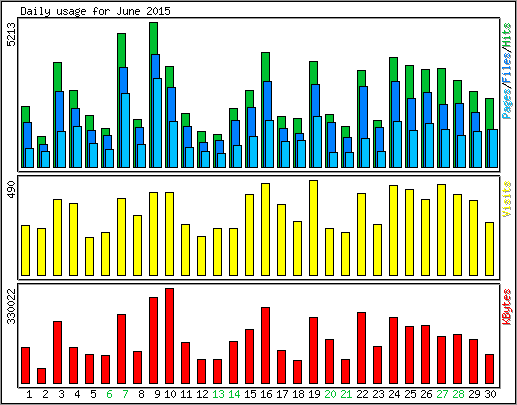This screenshot has height=405, width=517.
Task: Click day 30 on the date axis
Action: (x=490, y=394)
